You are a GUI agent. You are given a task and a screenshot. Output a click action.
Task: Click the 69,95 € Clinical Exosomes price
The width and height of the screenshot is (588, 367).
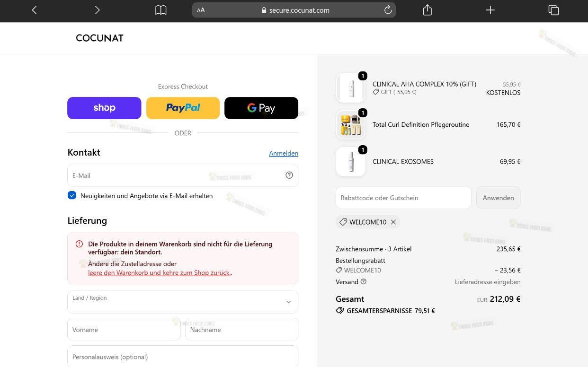(510, 161)
